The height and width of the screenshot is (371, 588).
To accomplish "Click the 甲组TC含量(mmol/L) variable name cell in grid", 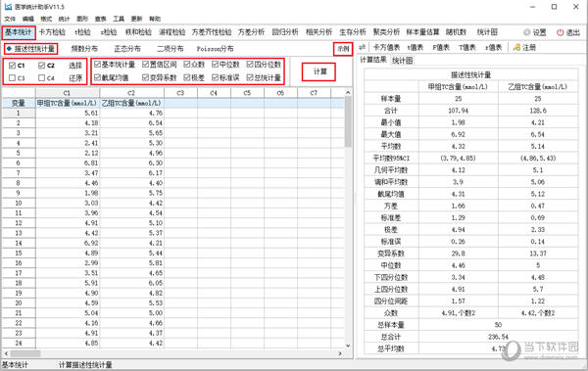I will (68, 103).
